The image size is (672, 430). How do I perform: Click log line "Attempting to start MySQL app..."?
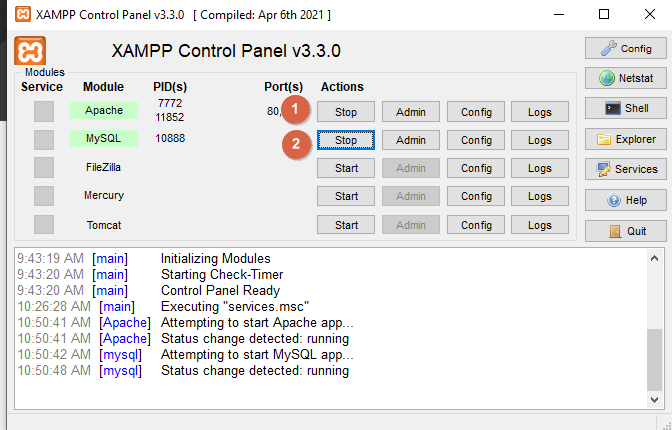coord(257,355)
